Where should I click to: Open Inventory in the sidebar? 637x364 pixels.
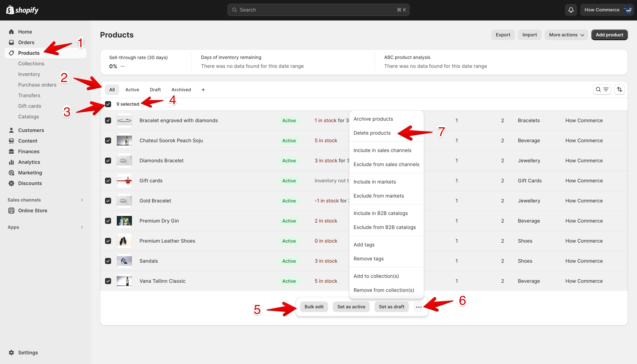[29, 74]
